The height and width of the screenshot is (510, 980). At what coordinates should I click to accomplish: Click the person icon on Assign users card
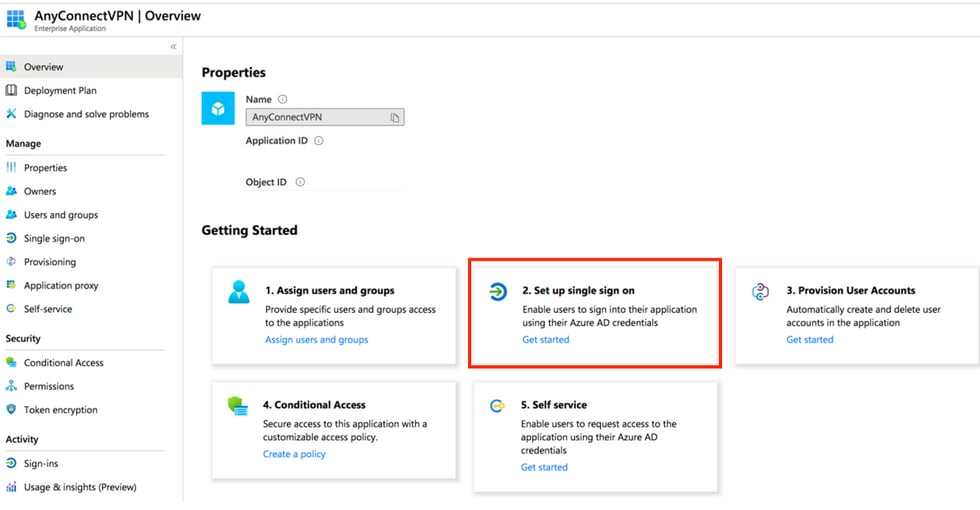pyautogui.click(x=239, y=292)
